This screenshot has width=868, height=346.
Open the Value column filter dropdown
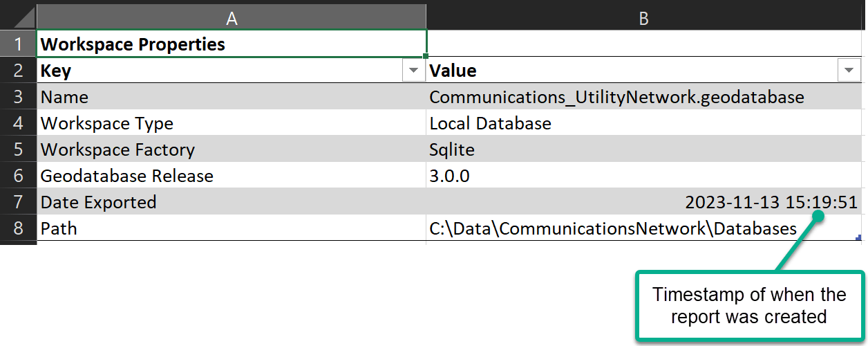[849, 71]
